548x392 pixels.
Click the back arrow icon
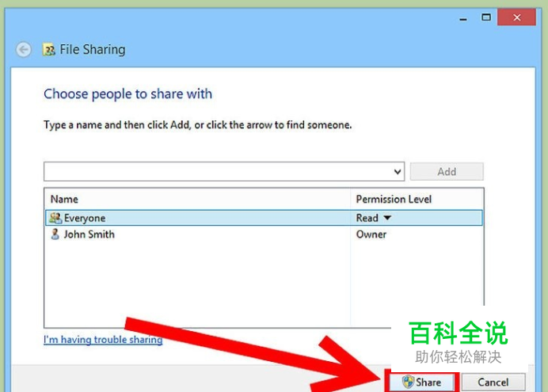tap(24, 50)
